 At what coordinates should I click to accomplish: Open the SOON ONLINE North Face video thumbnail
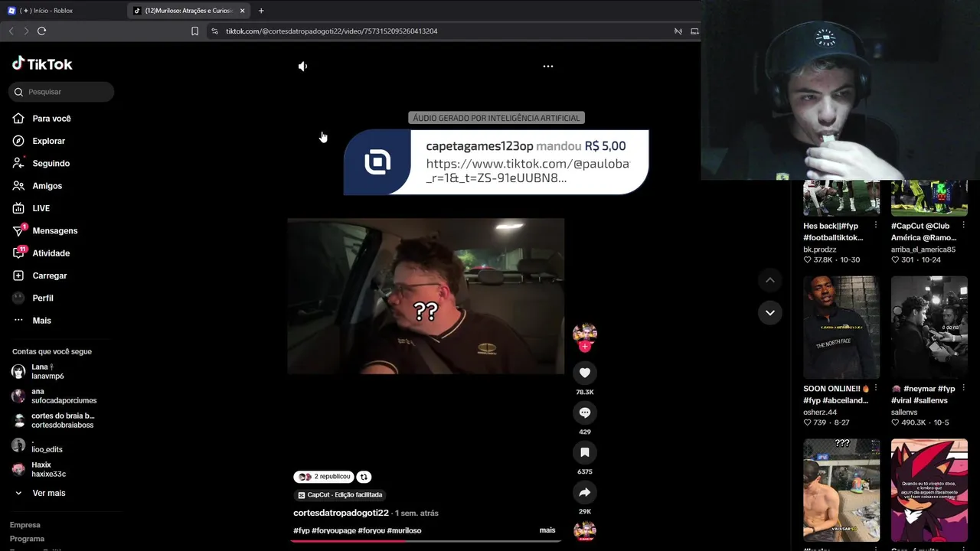[841, 328]
